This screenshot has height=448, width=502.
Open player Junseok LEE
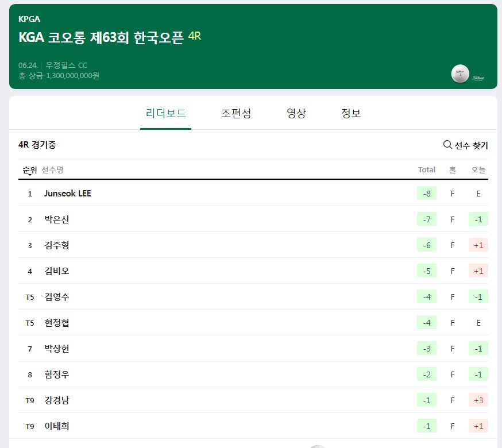[x=68, y=194]
